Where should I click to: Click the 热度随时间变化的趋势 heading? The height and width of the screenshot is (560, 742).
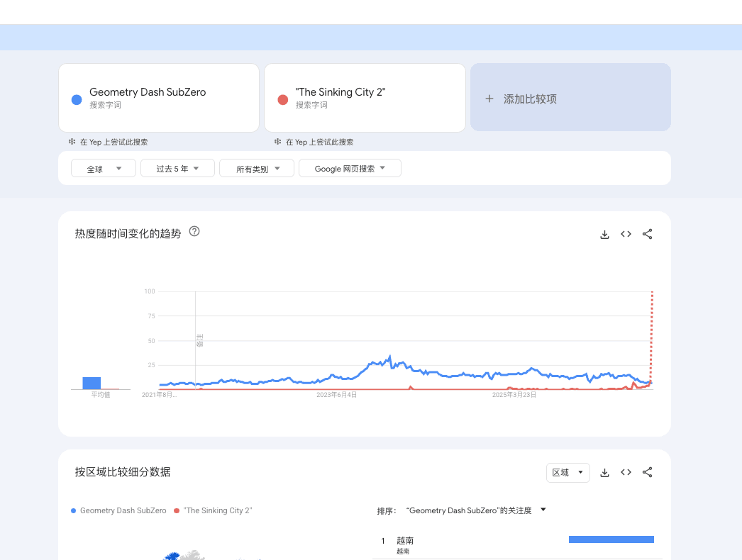coord(128,234)
